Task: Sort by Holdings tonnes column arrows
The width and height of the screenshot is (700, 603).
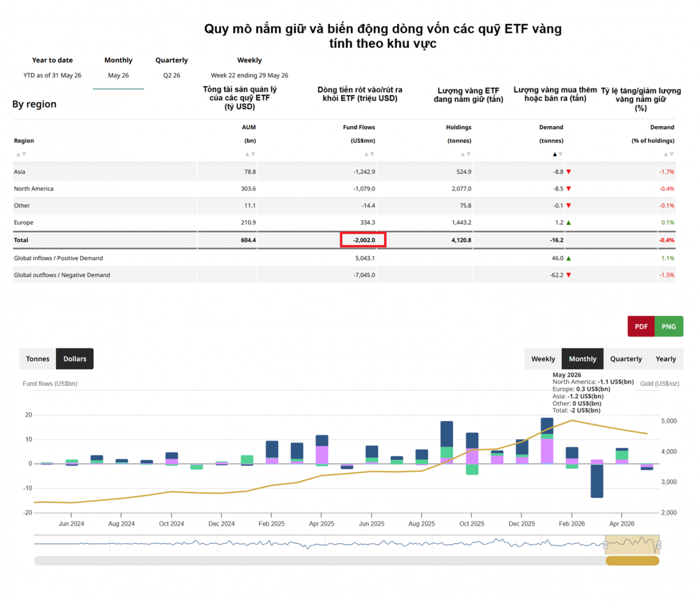Action: (465, 154)
